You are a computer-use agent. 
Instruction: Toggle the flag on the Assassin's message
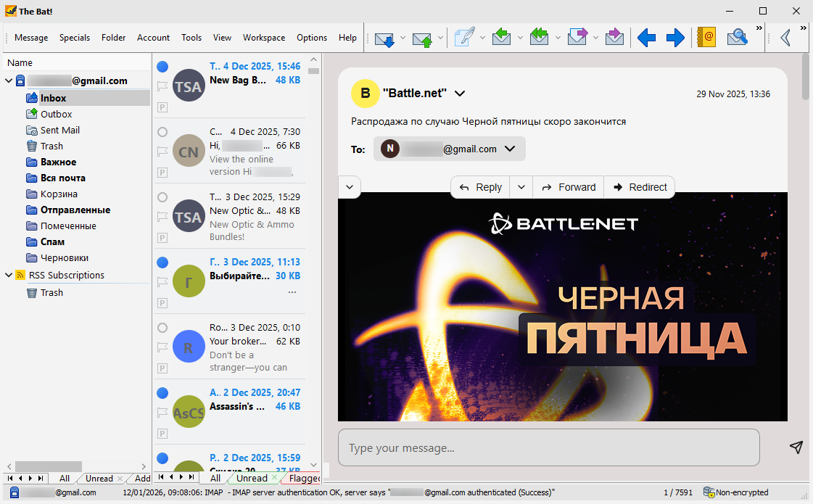point(162,413)
